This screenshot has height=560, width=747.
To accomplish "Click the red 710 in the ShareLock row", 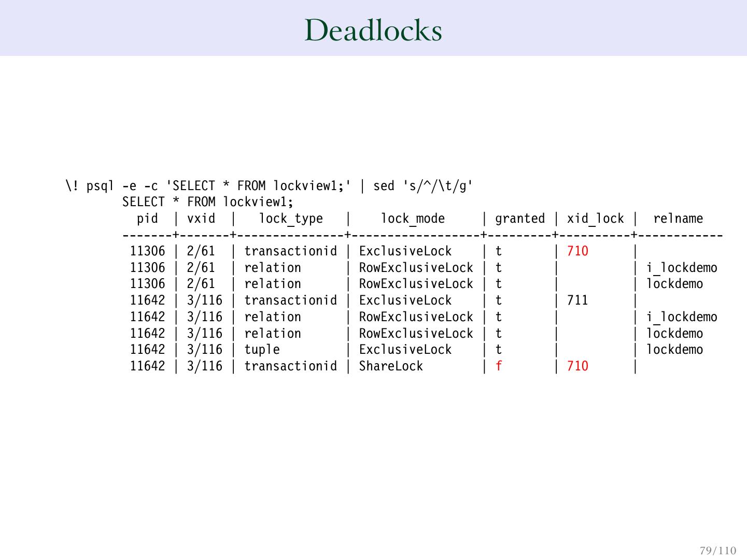I will click(577, 366).
